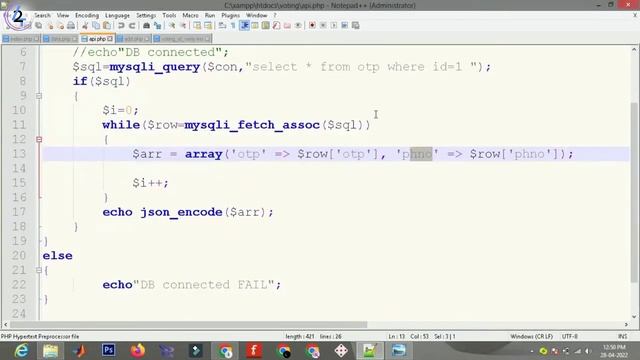The width and height of the screenshot is (640, 360).
Task: Open the Macro menu
Action: [190, 15]
